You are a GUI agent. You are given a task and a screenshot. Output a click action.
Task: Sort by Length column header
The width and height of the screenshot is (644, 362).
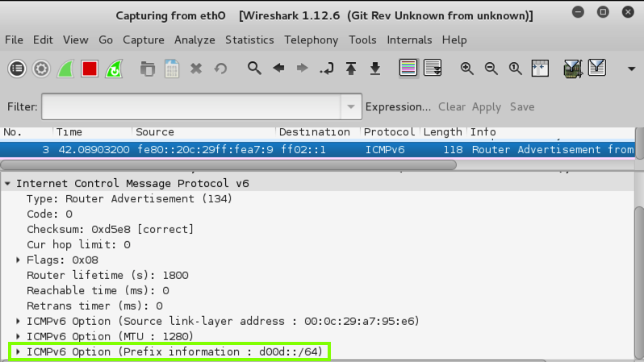[x=444, y=132]
